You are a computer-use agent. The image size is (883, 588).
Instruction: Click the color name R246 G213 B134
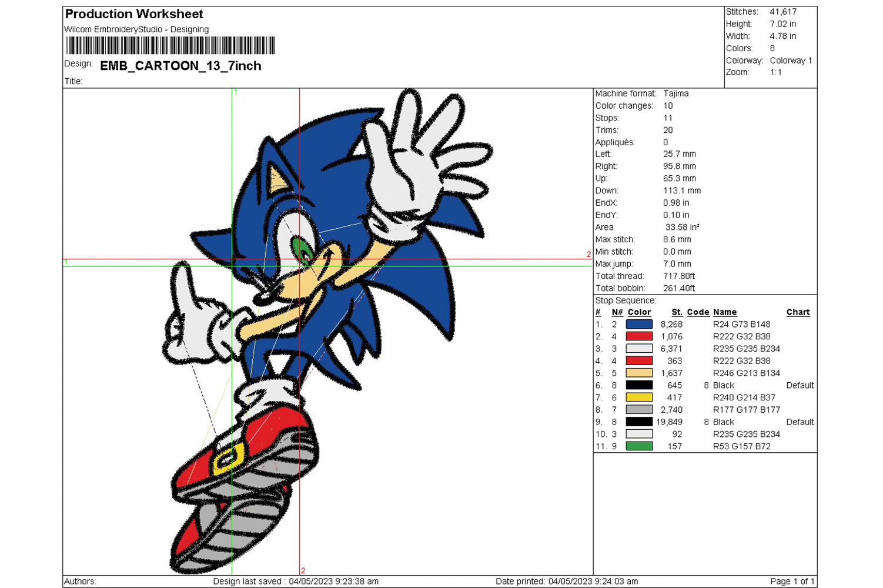[x=747, y=373]
